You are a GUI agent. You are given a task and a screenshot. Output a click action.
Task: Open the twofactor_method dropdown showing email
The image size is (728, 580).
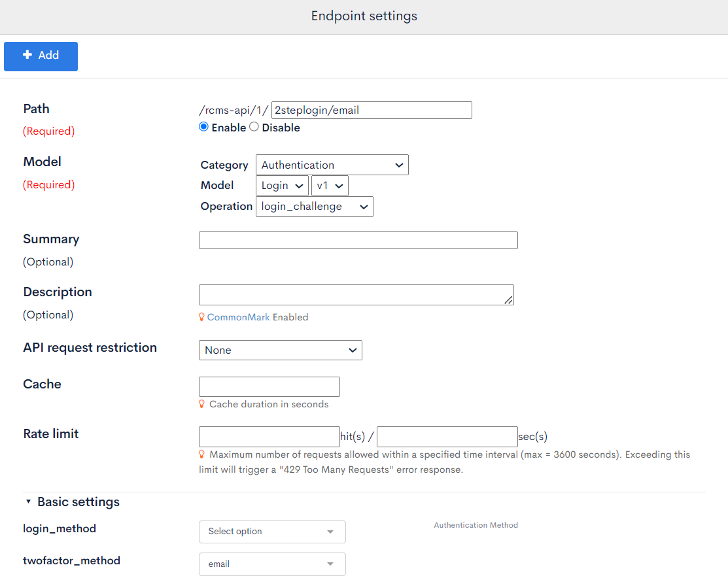[272, 564]
